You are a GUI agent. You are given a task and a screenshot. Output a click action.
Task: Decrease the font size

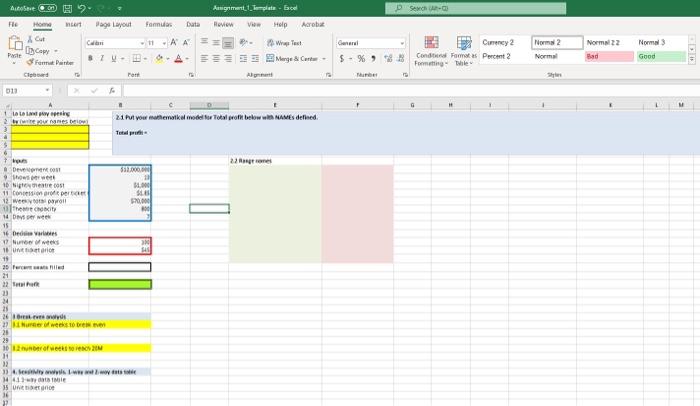[186, 43]
